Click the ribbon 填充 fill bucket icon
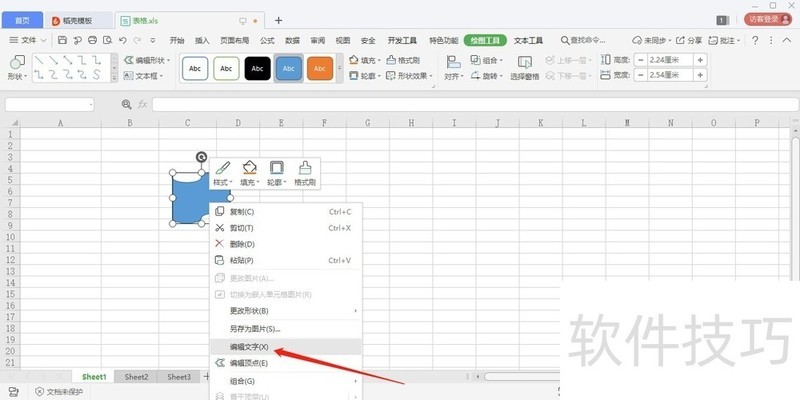Screen dimensions: 800x400 click(354, 60)
